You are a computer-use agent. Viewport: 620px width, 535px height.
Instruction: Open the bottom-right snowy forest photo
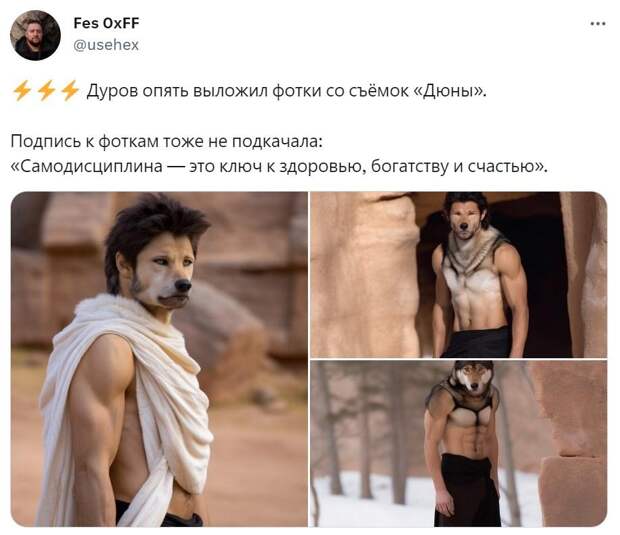(459, 443)
